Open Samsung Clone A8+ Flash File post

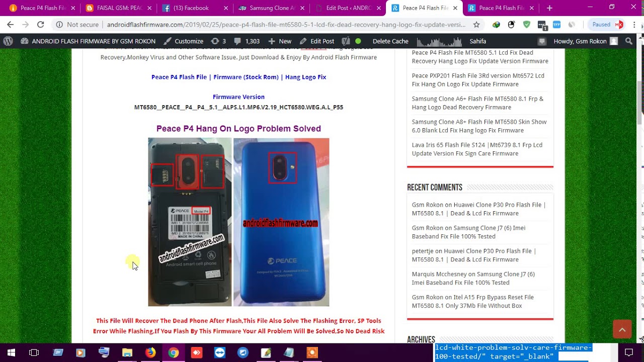[479, 126]
